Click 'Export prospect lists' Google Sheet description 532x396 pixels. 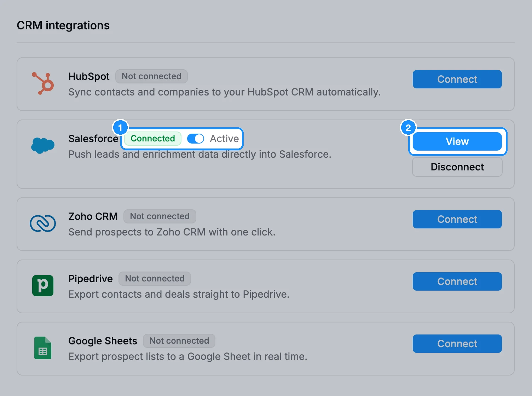(x=188, y=356)
